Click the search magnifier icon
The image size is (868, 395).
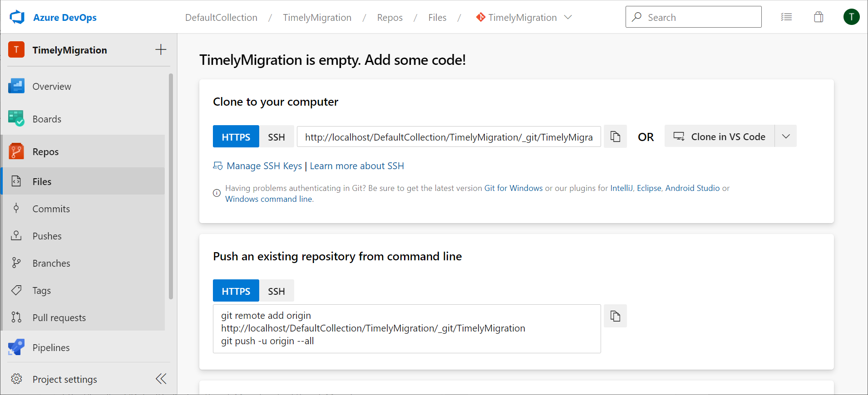coord(636,17)
